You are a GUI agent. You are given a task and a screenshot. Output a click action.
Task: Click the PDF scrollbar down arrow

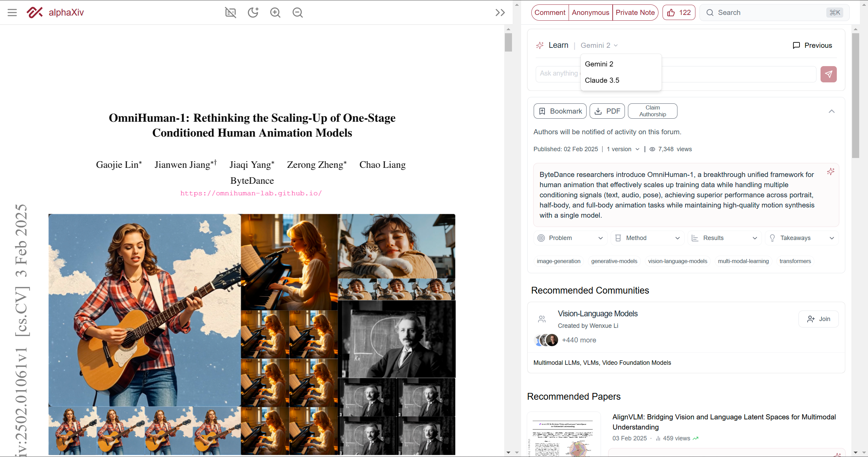coord(508,452)
